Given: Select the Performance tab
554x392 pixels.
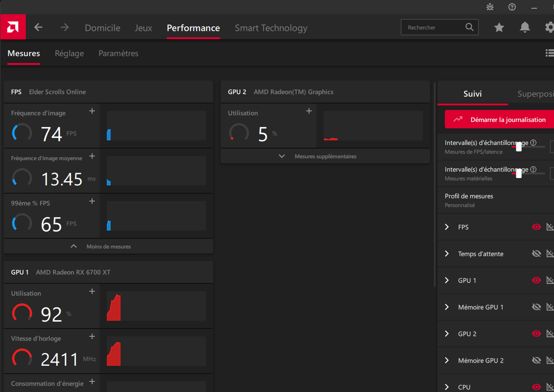Looking at the screenshot, I should [193, 28].
